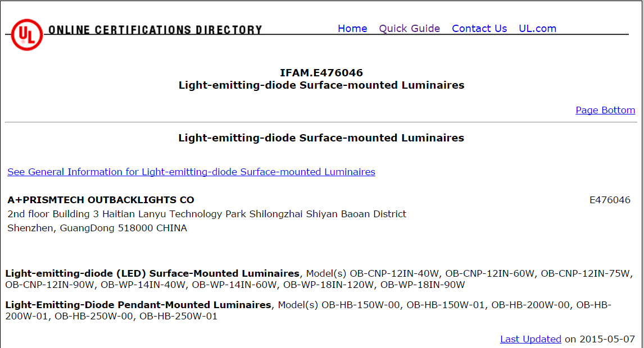Screen dimensions: 644x348
Task: Click model OB-CNP-12IN-40W
Action: point(394,273)
